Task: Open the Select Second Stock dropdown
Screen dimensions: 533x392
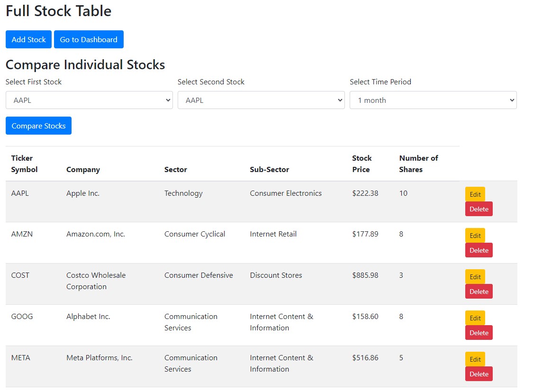Action: coord(261,100)
